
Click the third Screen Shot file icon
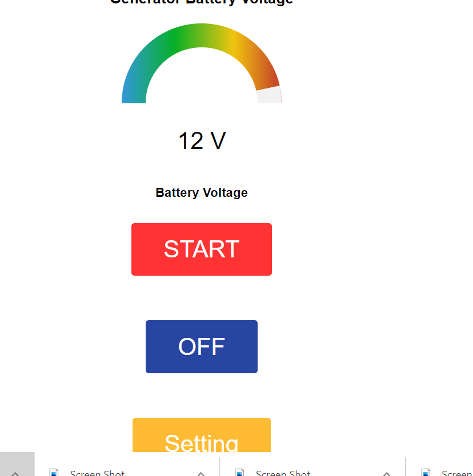[x=426, y=473]
